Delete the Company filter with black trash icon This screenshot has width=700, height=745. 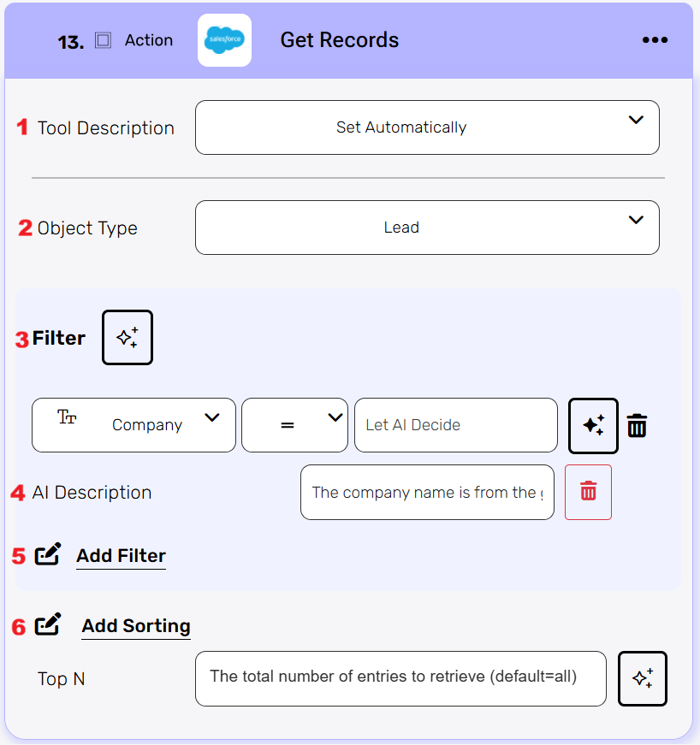coord(637,425)
